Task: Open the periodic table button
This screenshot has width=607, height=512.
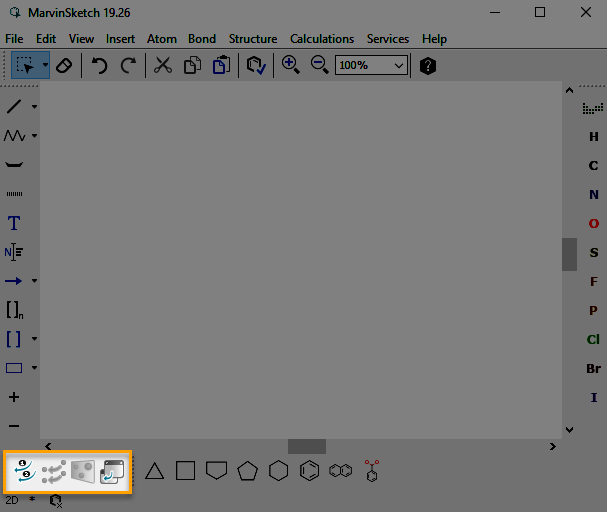Action: (x=593, y=108)
